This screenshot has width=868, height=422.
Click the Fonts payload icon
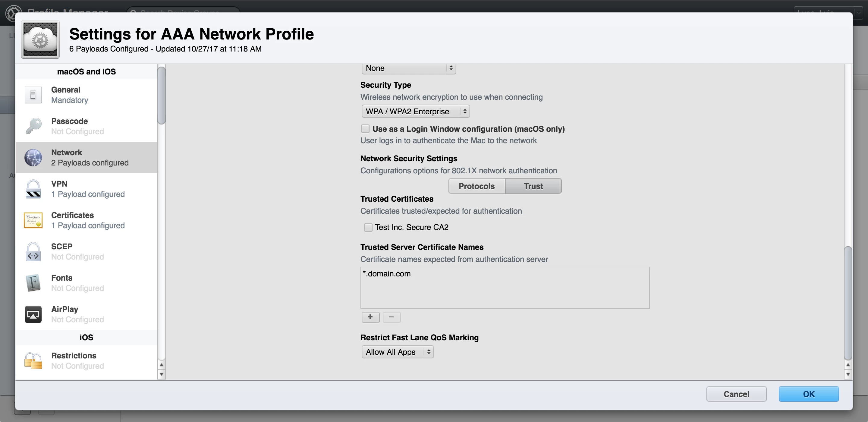point(33,283)
